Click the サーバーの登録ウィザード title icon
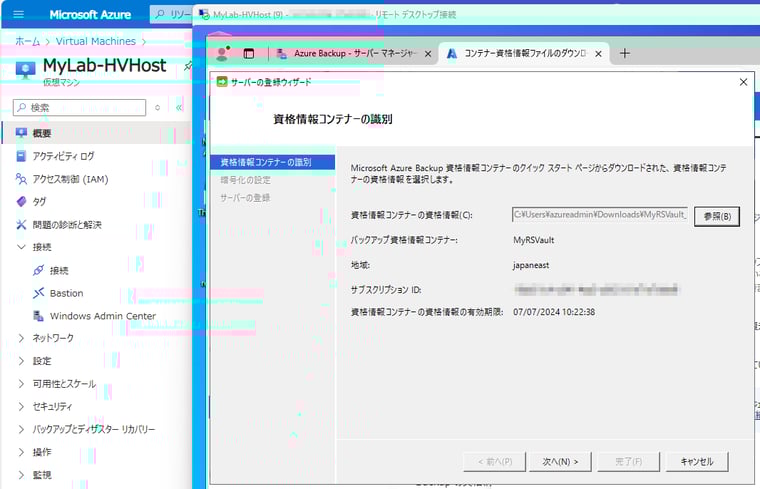This screenshot has height=489, width=760. pyautogui.click(x=222, y=82)
